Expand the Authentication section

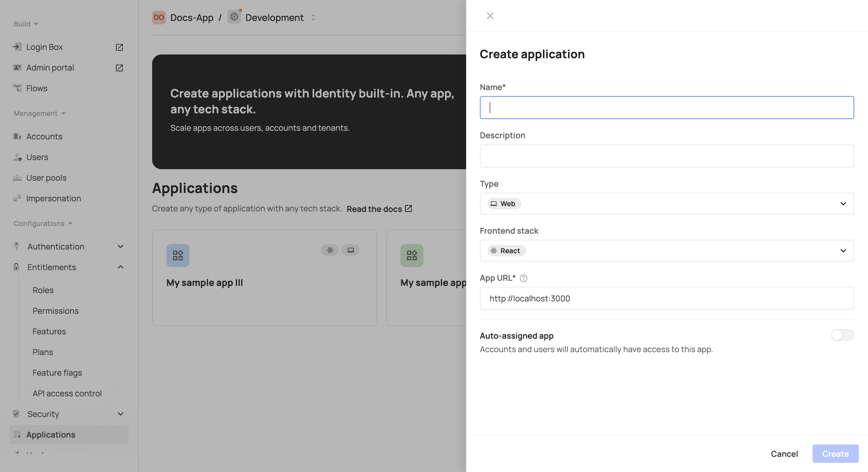120,246
